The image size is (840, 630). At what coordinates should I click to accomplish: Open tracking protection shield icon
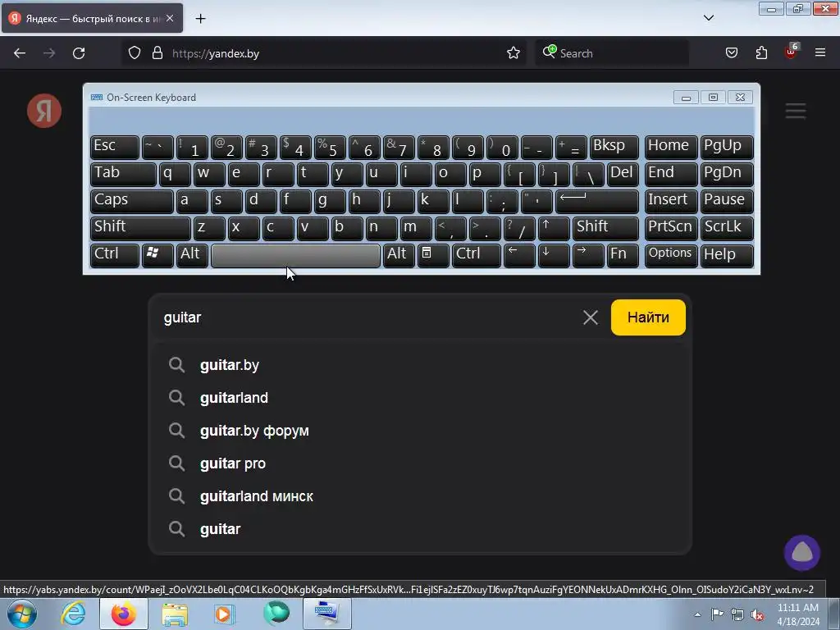point(135,53)
